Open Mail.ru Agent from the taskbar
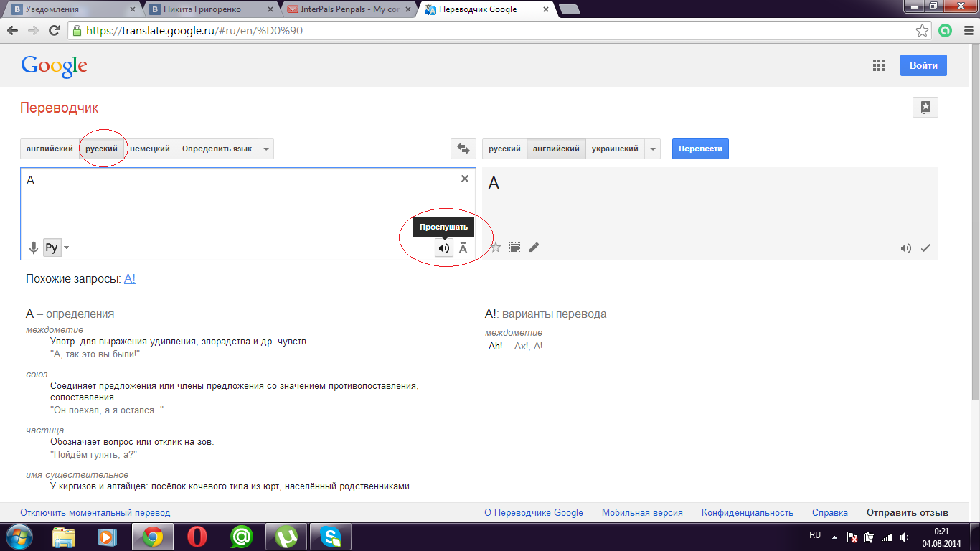 (242, 537)
